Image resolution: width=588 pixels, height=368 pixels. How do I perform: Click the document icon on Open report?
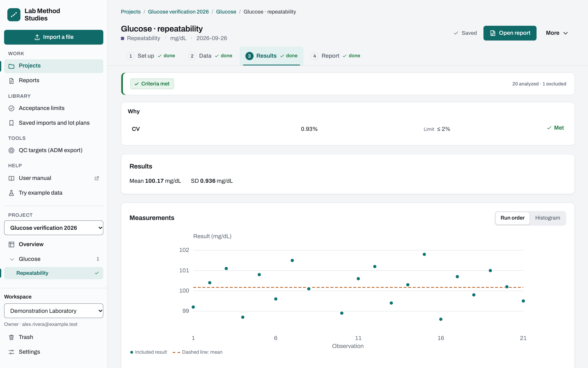pyautogui.click(x=493, y=33)
